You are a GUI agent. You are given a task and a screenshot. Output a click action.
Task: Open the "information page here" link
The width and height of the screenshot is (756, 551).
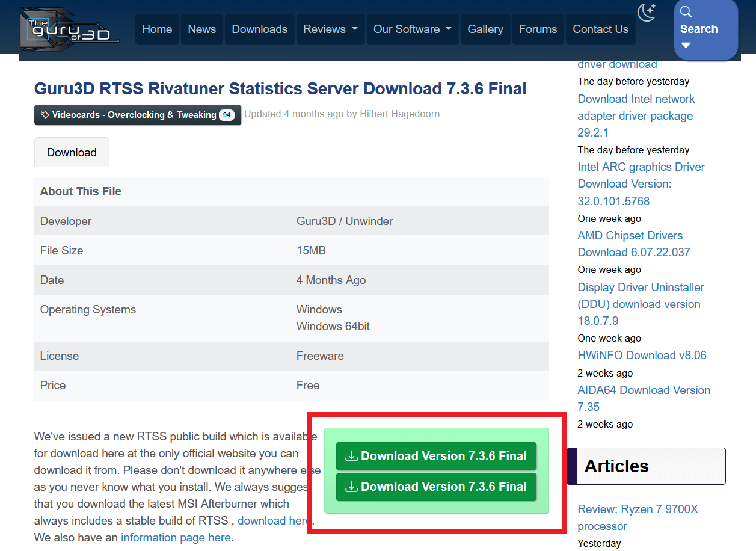tap(176, 537)
